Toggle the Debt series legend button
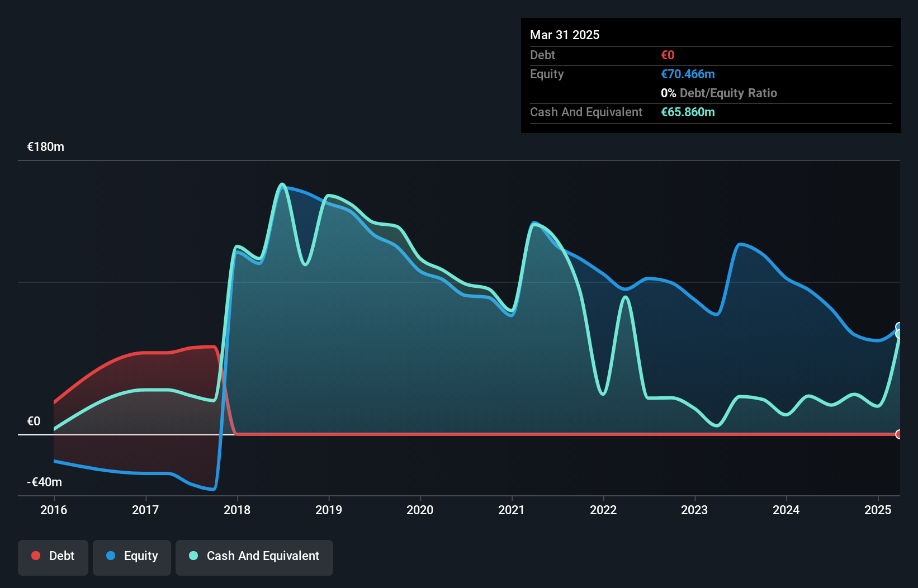Viewport: 918px width, 588px height. tap(53, 557)
